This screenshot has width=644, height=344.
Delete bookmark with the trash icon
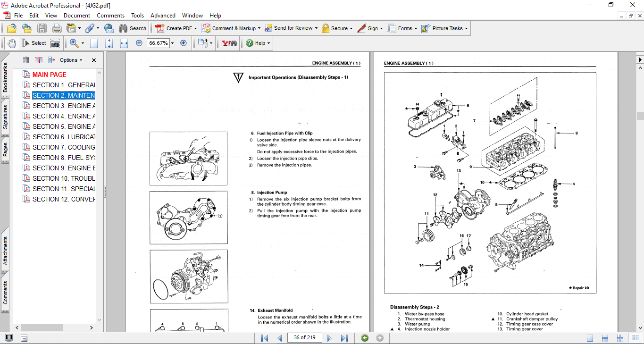tap(26, 60)
